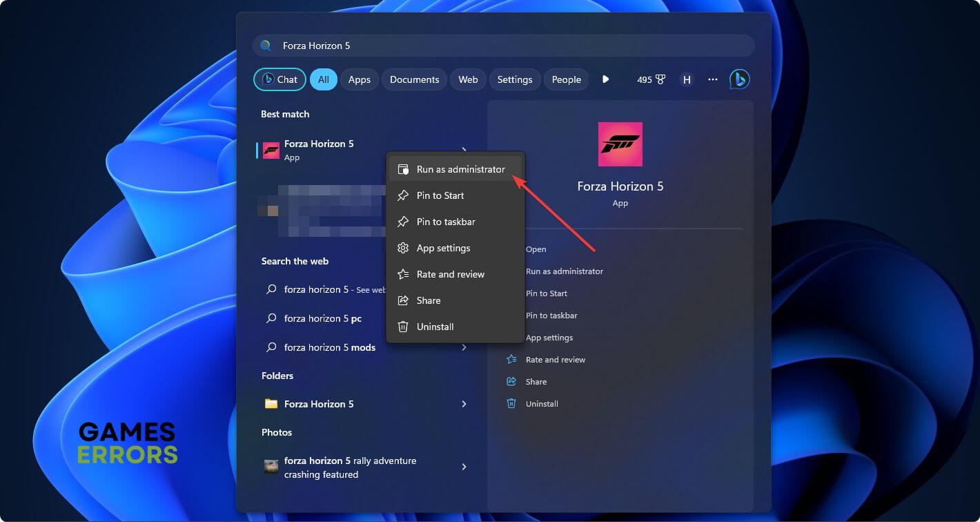Switch to the Documents filter tab
980x522 pixels.
414,79
